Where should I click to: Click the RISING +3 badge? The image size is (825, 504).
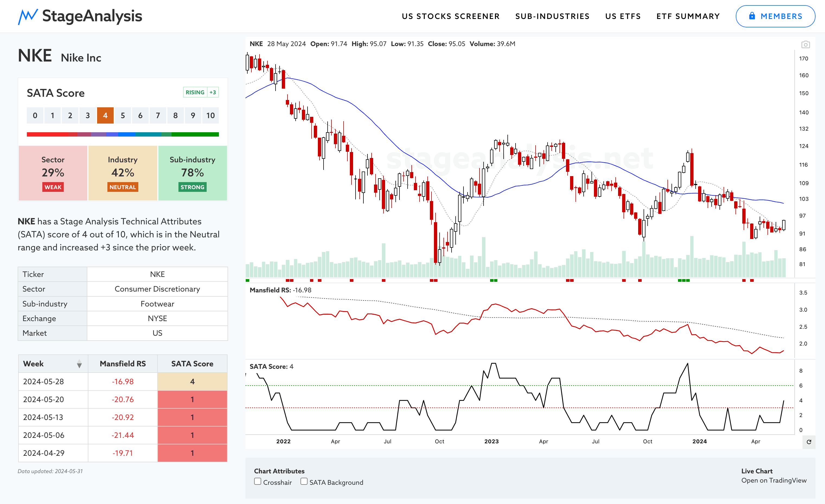point(201,92)
